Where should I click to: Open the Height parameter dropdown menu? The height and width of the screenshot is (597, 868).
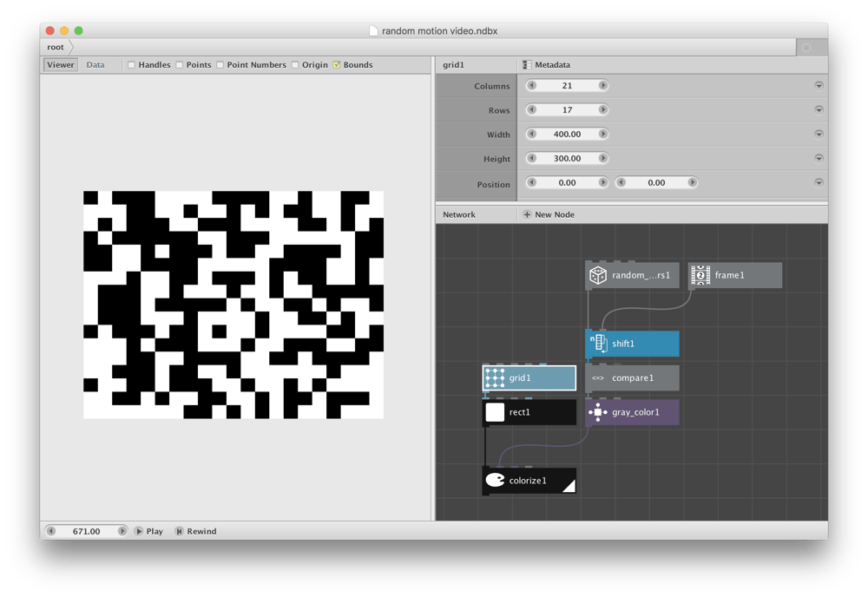(x=819, y=158)
